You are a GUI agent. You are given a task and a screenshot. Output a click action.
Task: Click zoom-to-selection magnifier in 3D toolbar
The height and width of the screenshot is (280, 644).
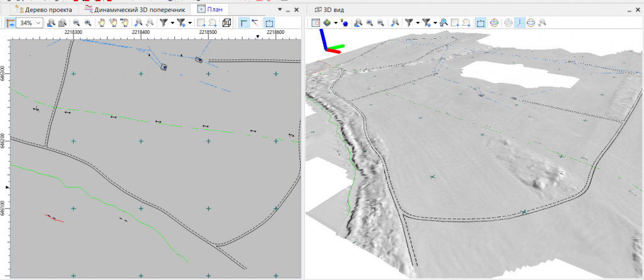coord(444,23)
